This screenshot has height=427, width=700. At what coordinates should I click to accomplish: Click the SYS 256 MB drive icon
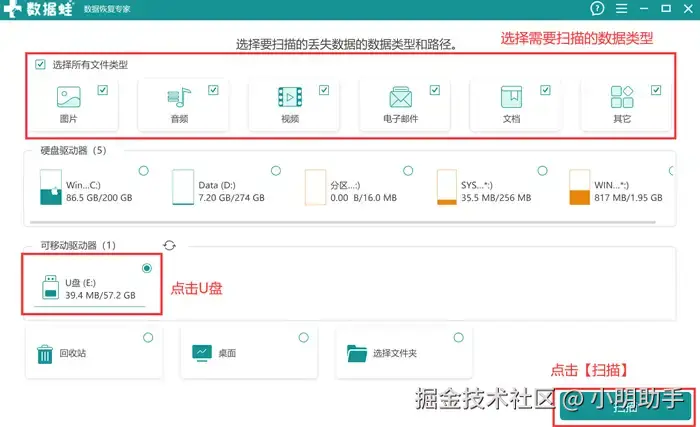click(x=447, y=187)
